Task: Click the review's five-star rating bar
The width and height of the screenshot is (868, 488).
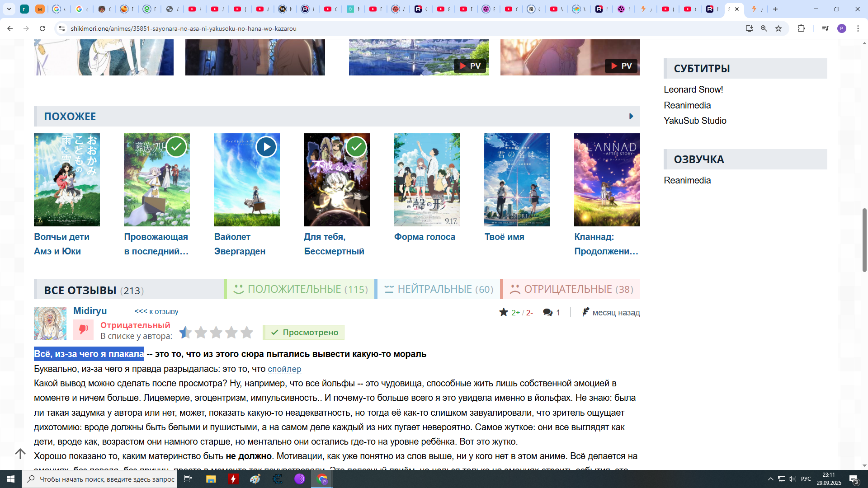Action: pyautogui.click(x=216, y=333)
